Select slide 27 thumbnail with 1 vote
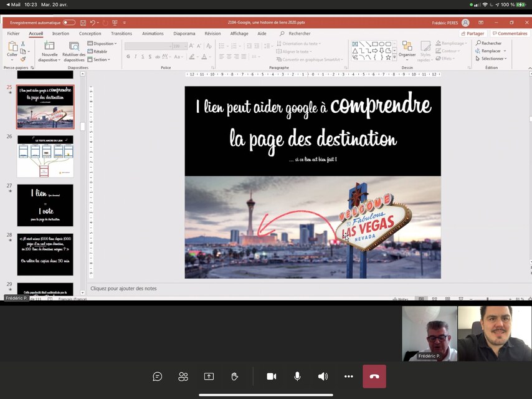The height and width of the screenshot is (399, 532). (x=45, y=205)
